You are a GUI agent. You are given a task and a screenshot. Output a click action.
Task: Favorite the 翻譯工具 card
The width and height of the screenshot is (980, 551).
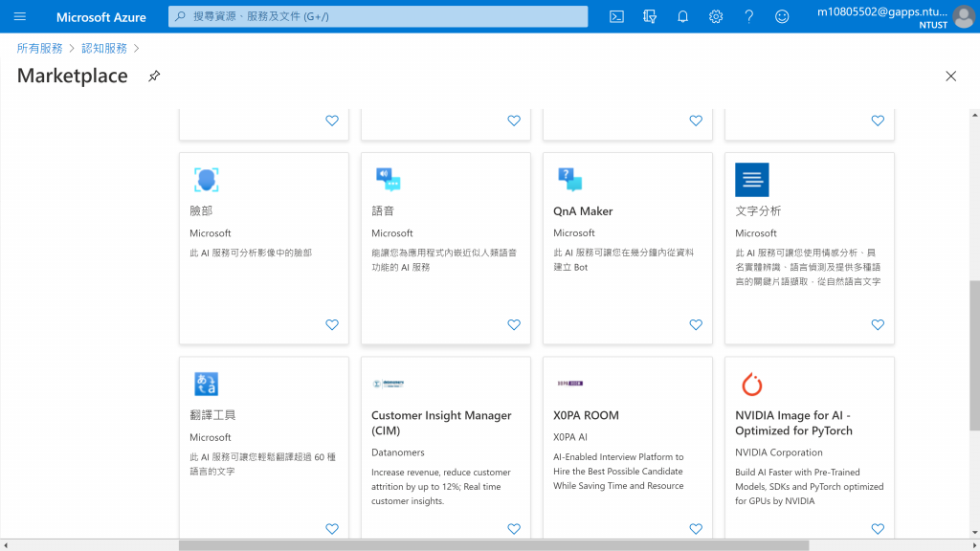(332, 529)
